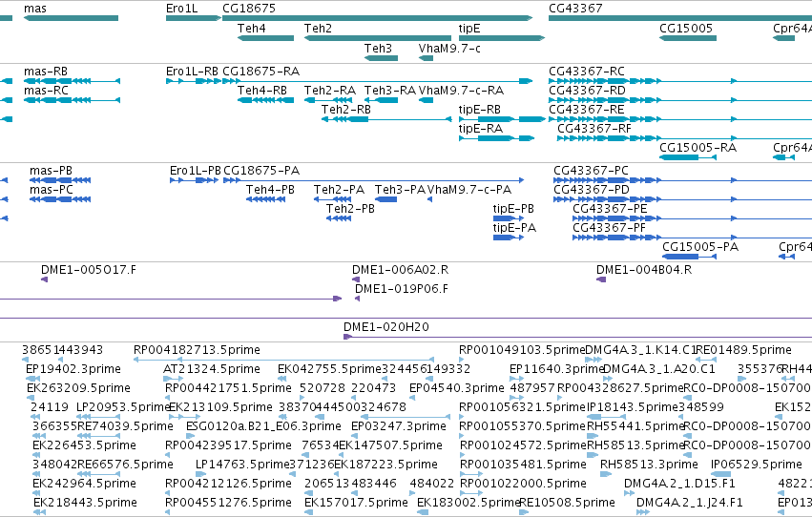The height and width of the screenshot is (517, 812).
Task: Click BAC end DME1-006A02.R
Action: click(356, 279)
